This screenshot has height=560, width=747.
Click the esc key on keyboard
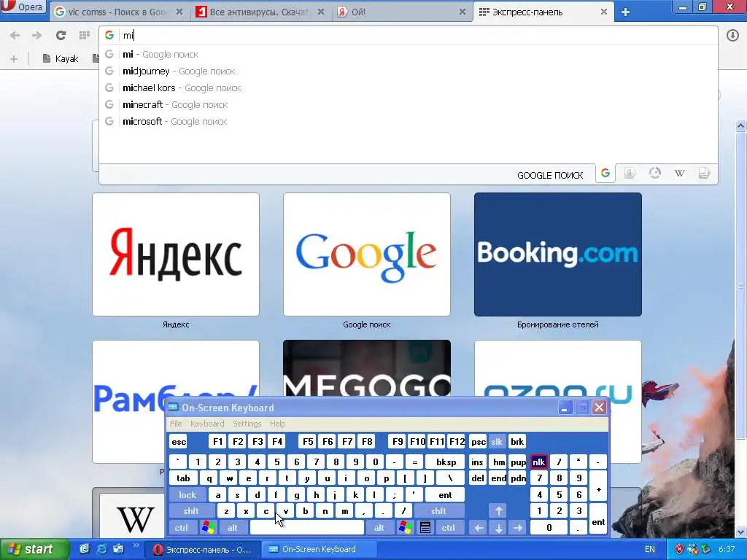(x=179, y=441)
